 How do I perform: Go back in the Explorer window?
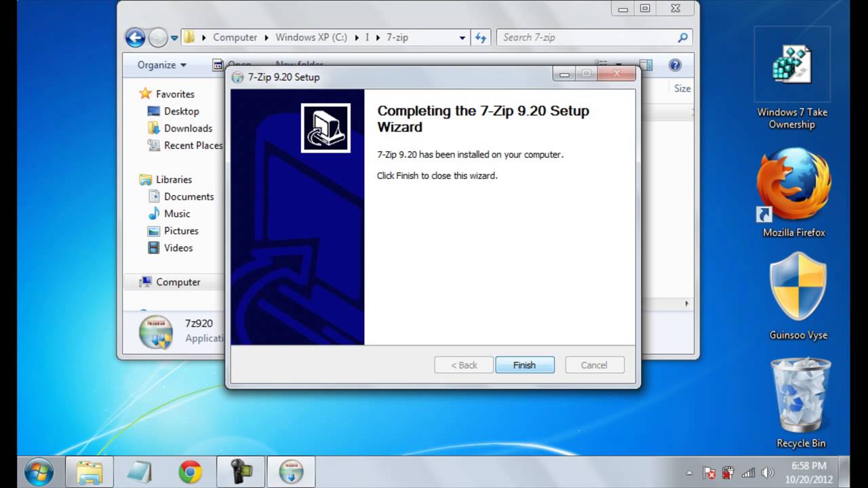(x=136, y=37)
